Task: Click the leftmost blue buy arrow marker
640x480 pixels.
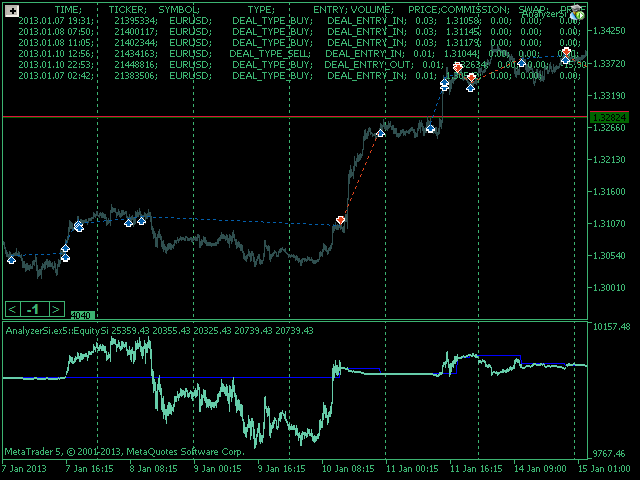Action: pos(11,260)
